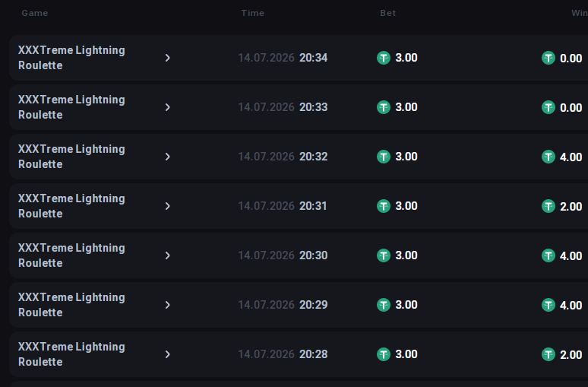Click Tether icon beside 20:34 bet amount
Image resolution: width=588 pixels, height=387 pixels.
[x=383, y=58]
